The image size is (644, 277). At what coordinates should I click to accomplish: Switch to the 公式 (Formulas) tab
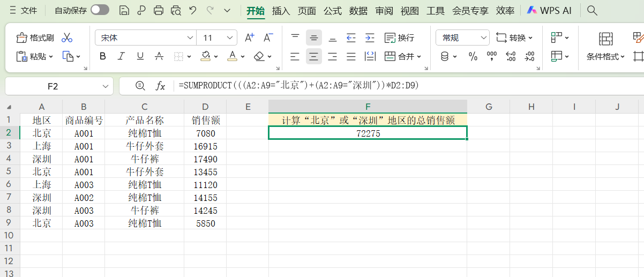click(x=333, y=10)
